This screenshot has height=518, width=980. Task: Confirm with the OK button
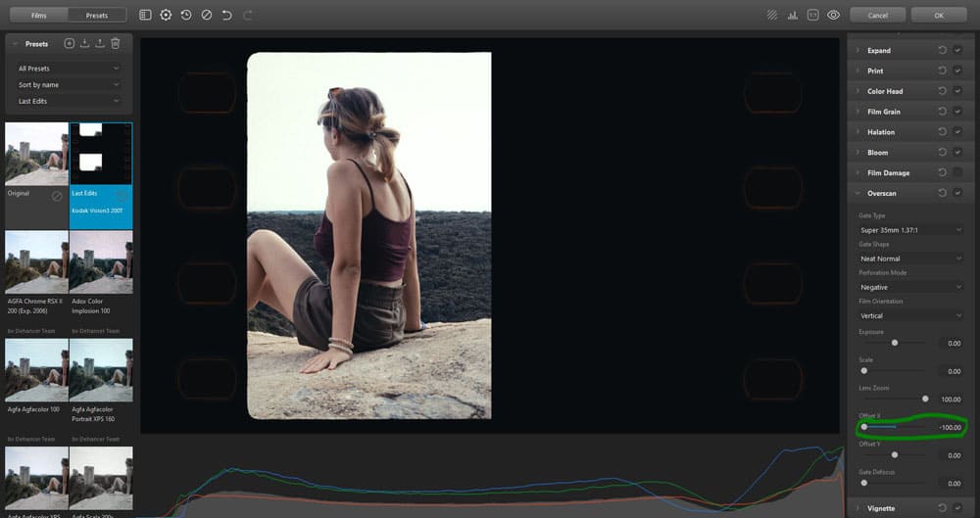click(x=939, y=15)
